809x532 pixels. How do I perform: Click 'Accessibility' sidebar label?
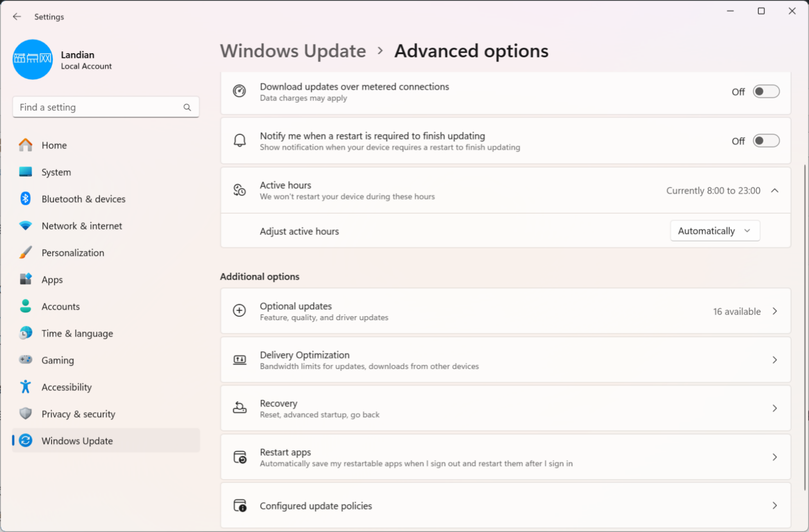click(67, 387)
